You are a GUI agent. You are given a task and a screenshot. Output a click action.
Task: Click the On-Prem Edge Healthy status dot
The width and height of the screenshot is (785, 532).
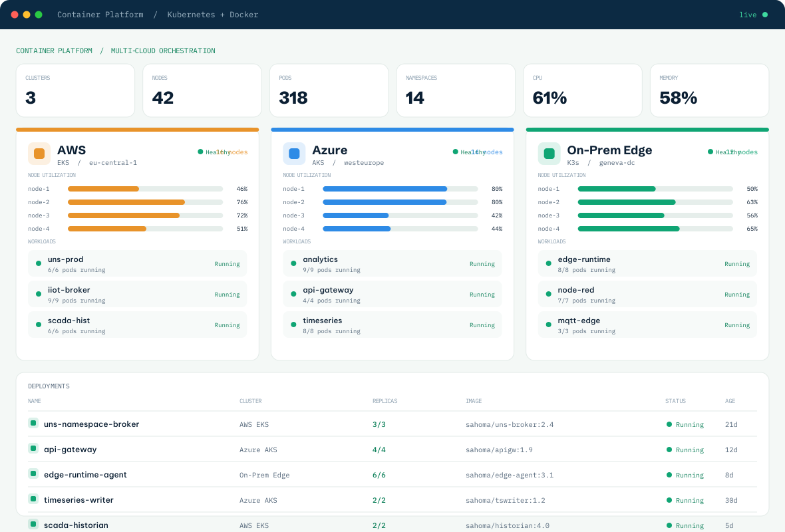pos(710,152)
